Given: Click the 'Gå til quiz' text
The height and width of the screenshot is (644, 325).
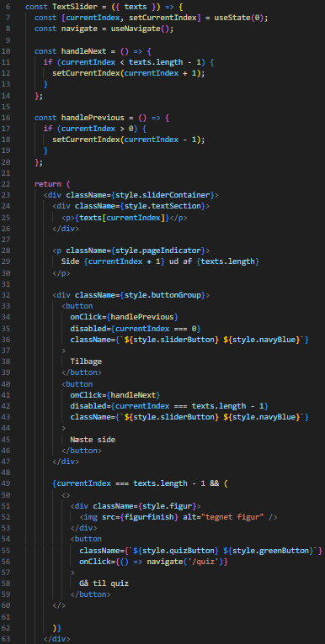Looking at the screenshot, I should pos(104,584).
